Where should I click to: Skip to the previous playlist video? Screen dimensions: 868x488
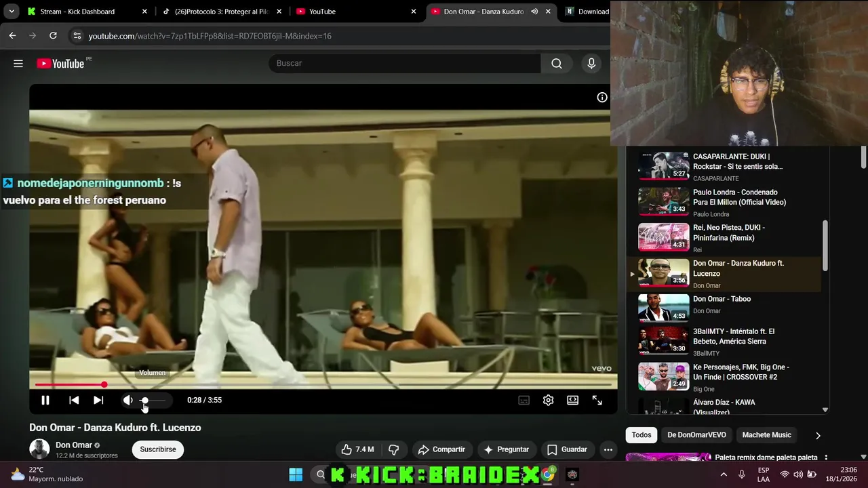(x=74, y=400)
